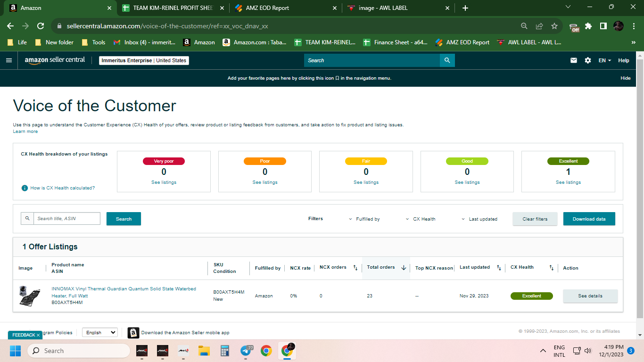Click the share page icon in address bar
The height and width of the screenshot is (362, 644).
pyautogui.click(x=539, y=26)
